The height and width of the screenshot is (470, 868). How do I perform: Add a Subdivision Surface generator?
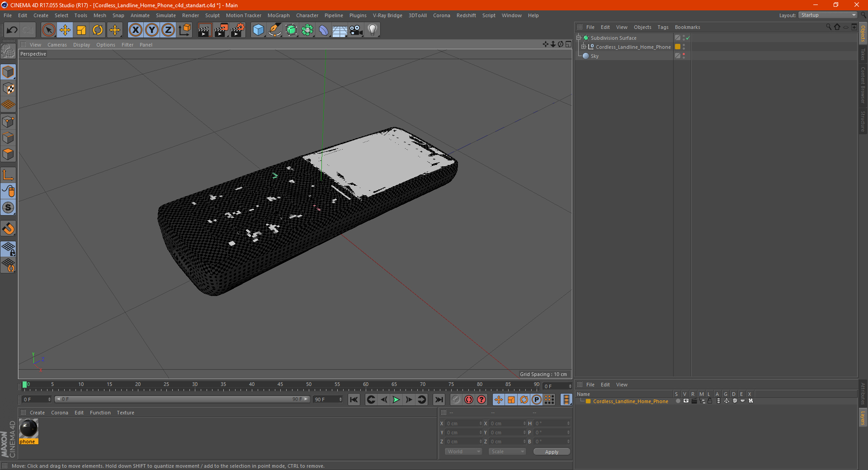coord(291,30)
